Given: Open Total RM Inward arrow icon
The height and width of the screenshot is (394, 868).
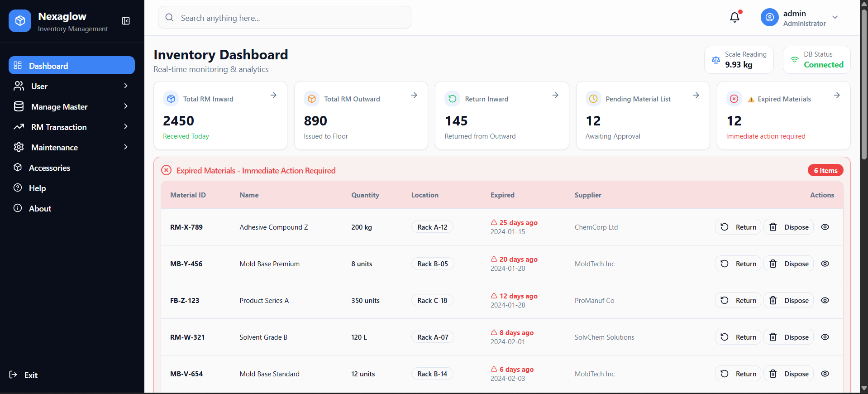Looking at the screenshot, I should coord(273,95).
